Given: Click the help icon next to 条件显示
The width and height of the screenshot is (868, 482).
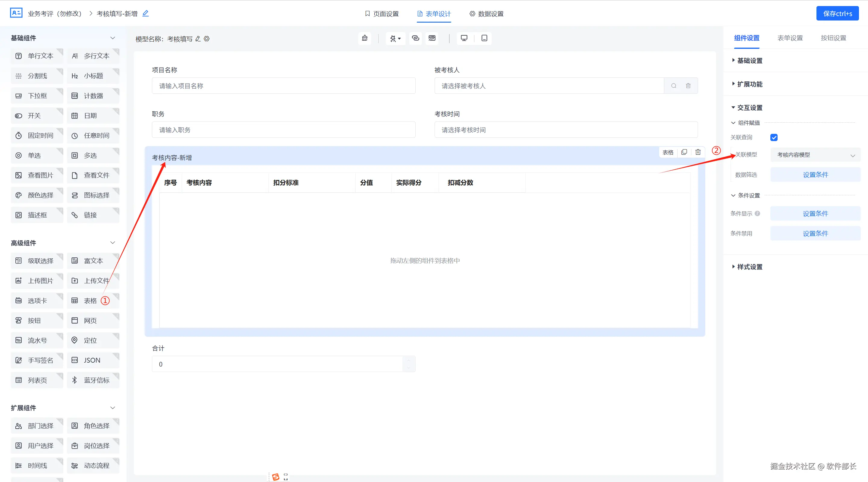Looking at the screenshot, I should click(757, 213).
